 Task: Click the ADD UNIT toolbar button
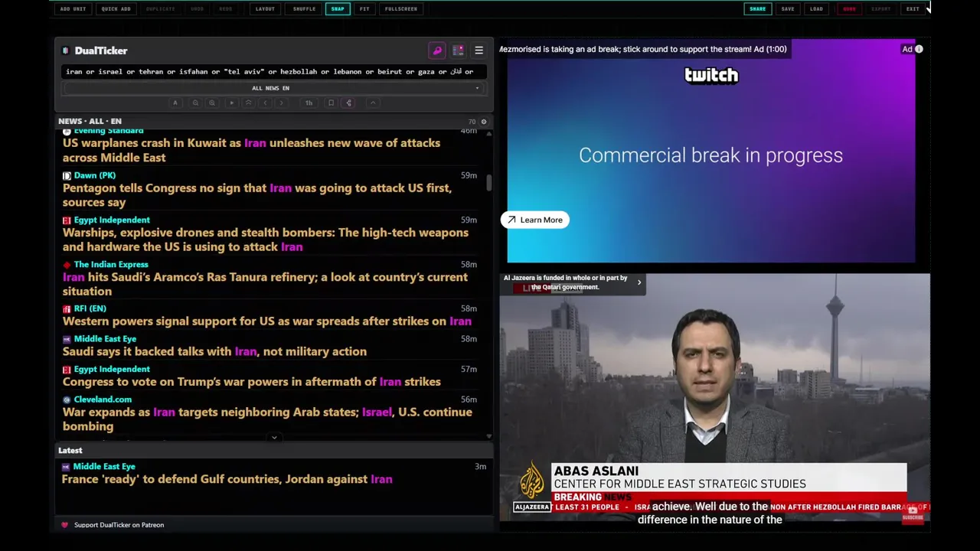pyautogui.click(x=73, y=9)
